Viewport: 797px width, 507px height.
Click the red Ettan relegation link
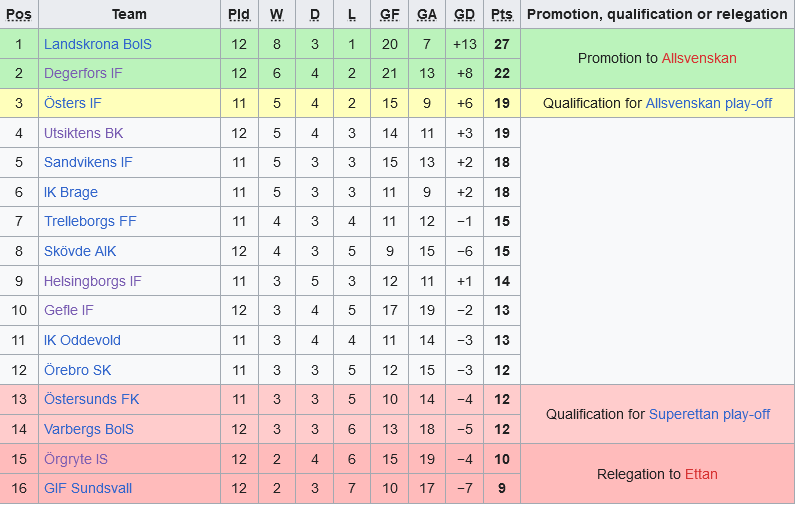701,474
